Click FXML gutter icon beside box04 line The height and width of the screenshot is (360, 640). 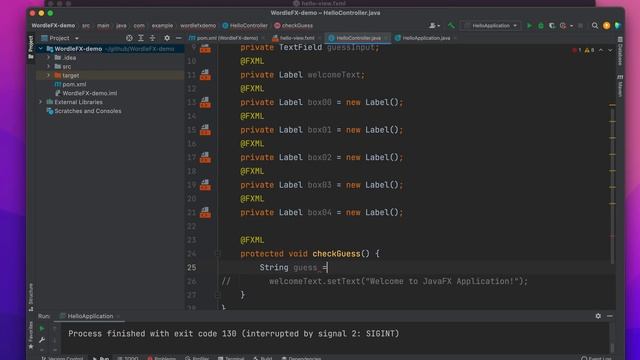click(205, 212)
